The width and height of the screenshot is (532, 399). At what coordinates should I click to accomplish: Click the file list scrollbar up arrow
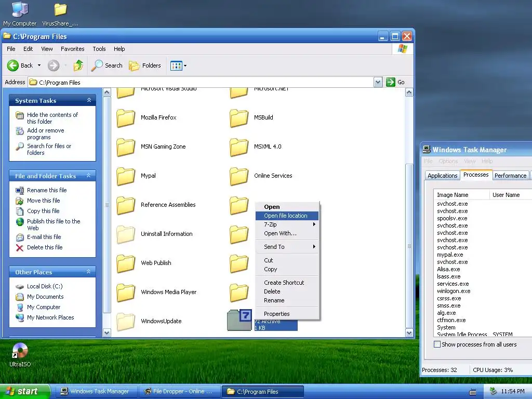(x=409, y=92)
